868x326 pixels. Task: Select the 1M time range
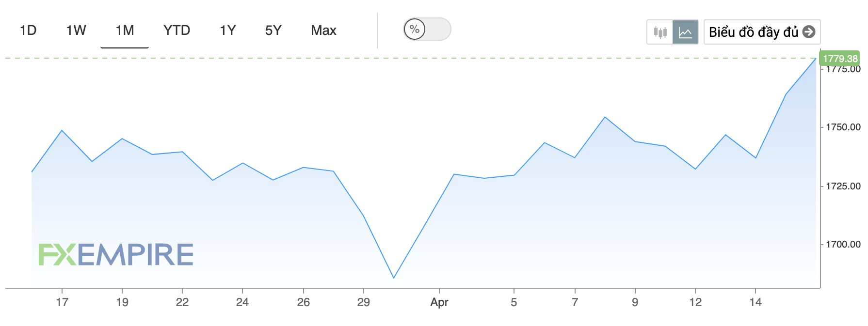125,31
